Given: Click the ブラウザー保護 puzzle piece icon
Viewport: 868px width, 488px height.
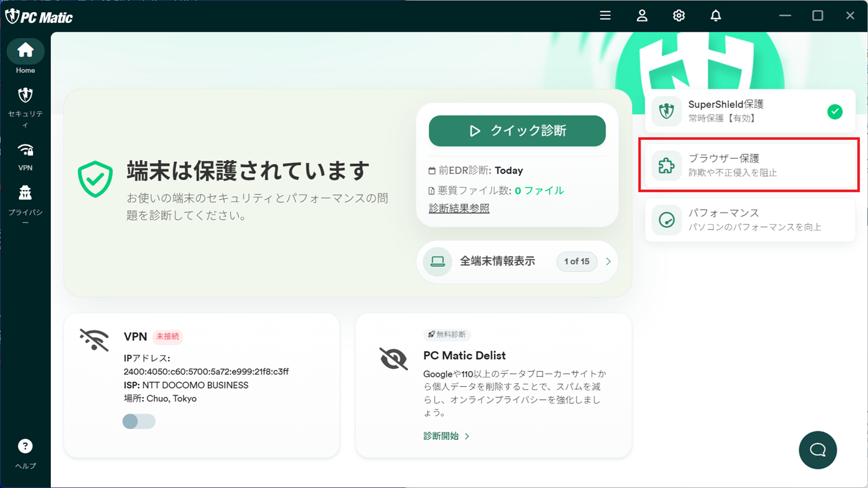Looking at the screenshot, I should [667, 166].
